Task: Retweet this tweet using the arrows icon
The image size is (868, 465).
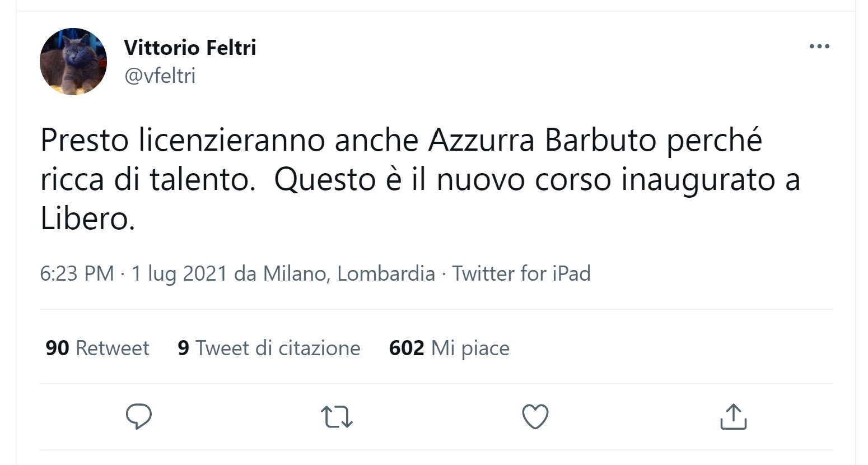Action: pos(337,417)
